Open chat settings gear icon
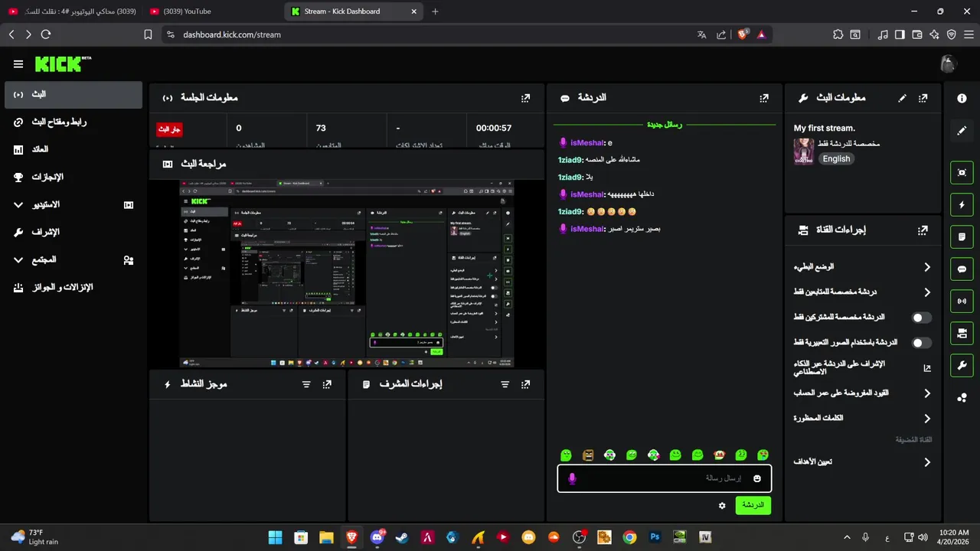The width and height of the screenshot is (980, 551). [722, 506]
